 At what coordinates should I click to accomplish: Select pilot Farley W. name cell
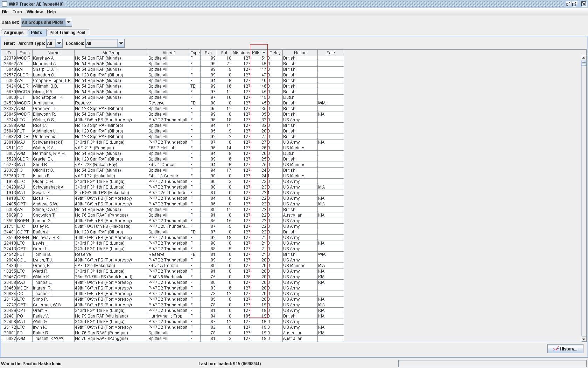[53, 316]
